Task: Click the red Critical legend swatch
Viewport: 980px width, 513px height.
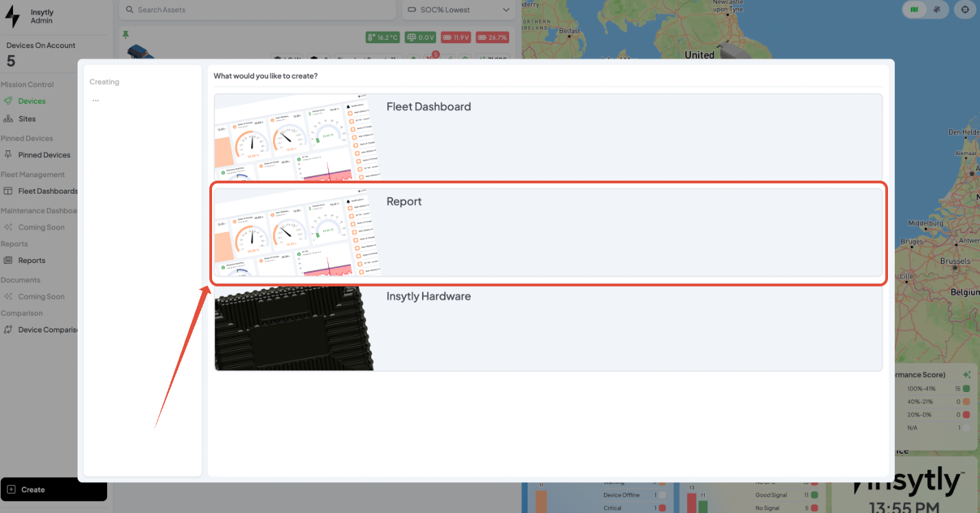Action: click(x=662, y=508)
